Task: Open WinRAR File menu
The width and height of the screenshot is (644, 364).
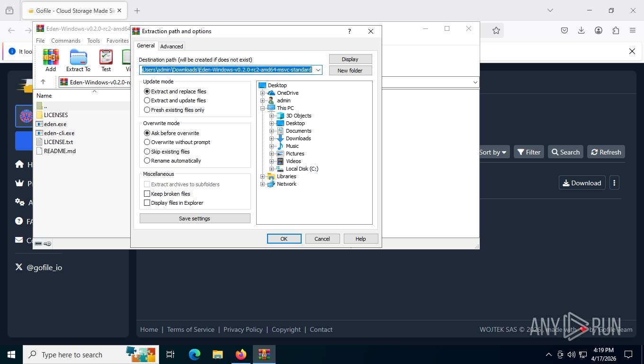Action: pyautogui.click(x=40, y=41)
